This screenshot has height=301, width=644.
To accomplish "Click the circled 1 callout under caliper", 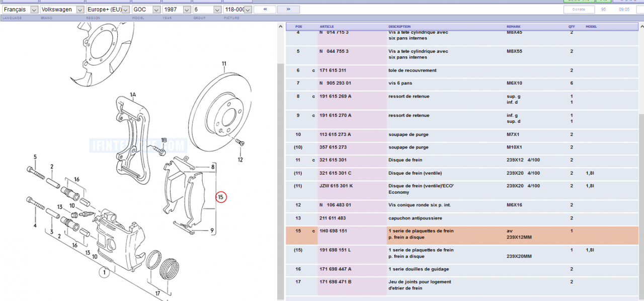I will (x=104, y=273).
